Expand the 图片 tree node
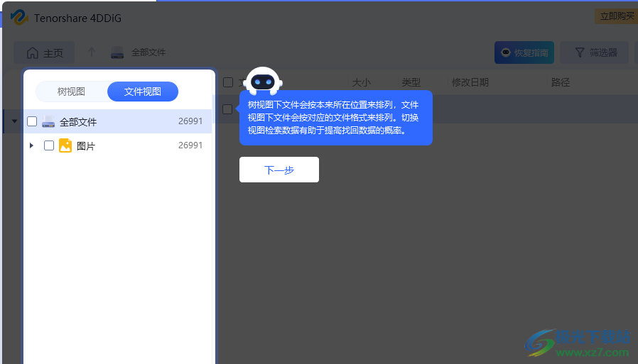Viewport: 638px width, 364px height. pyautogui.click(x=31, y=145)
